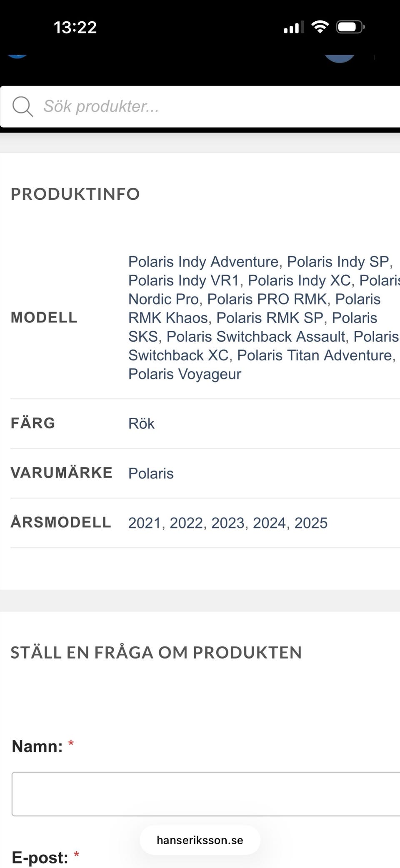Tap the partially hidden round icon top-right
The height and width of the screenshot is (868, 400).
pos(339,58)
